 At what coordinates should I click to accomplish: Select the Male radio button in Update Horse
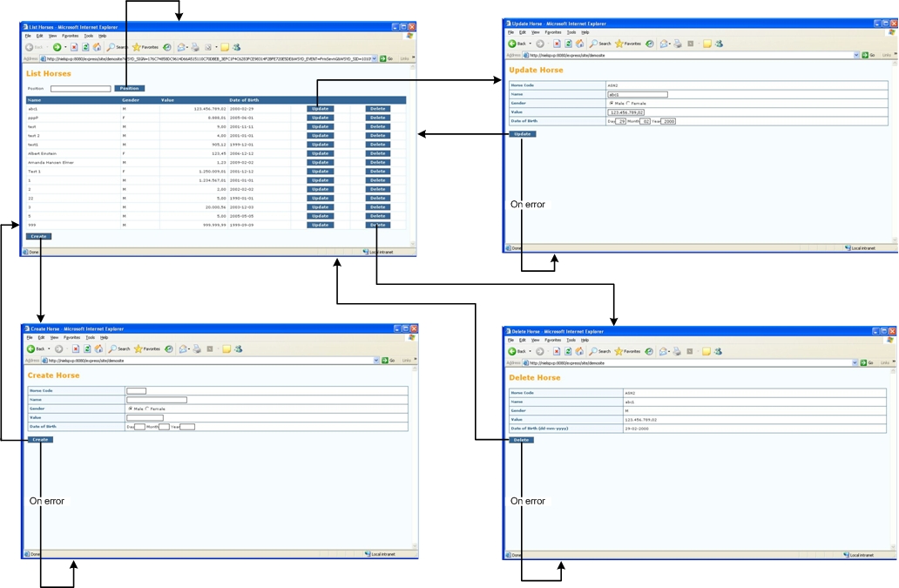pos(612,103)
